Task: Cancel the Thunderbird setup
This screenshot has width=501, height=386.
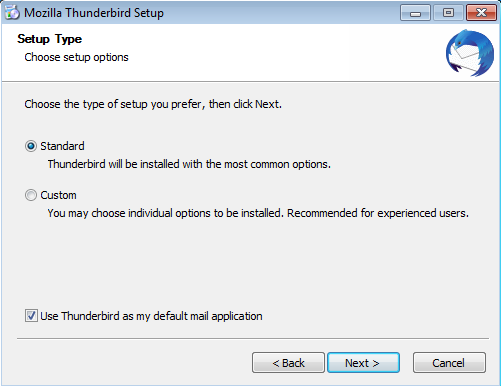Action: (x=449, y=363)
